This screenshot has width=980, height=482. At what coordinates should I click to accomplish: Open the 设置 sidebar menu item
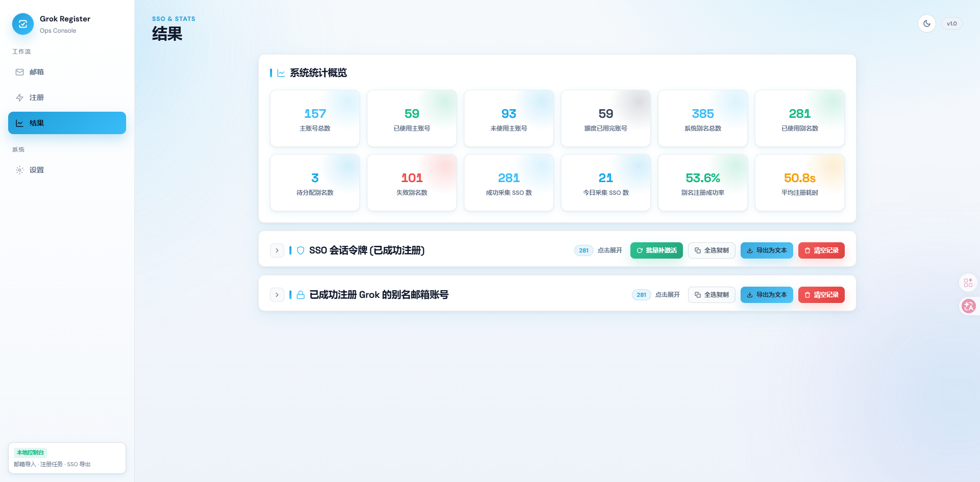point(67,170)
